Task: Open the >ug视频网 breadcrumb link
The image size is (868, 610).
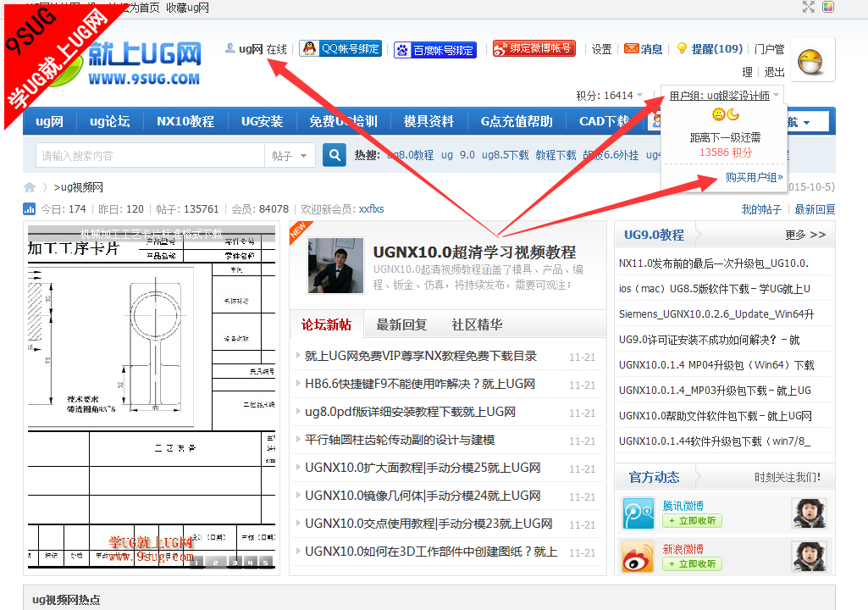Action: click(x=78, y=187)
